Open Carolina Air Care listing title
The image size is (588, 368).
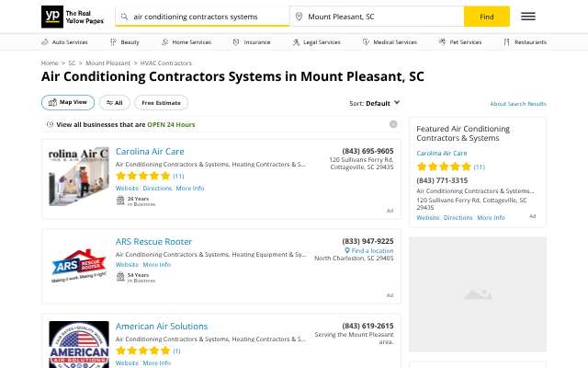[150, 151]
